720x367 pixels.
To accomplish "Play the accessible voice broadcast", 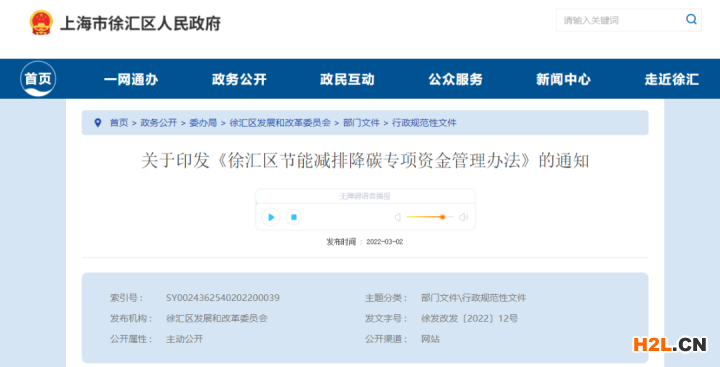I will 271,217.
